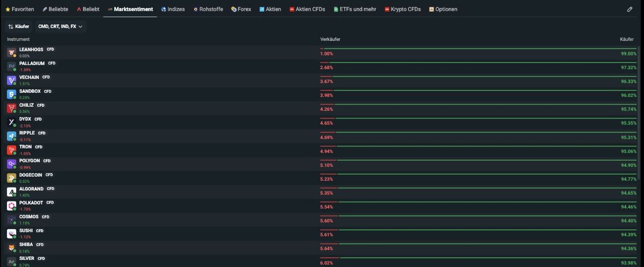Click the DYDX instrument name
This screenshot has height=267, width=644.
[x=25, y=119]
